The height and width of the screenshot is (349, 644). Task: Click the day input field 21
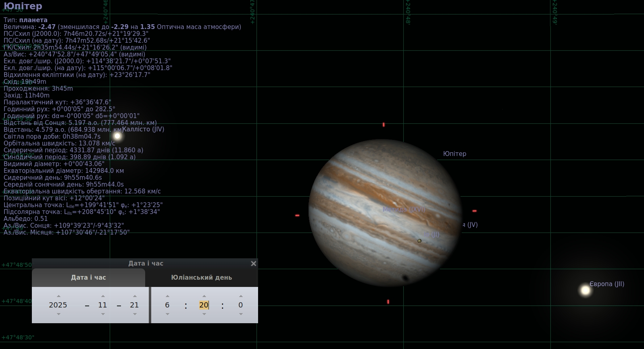(134, 305)
